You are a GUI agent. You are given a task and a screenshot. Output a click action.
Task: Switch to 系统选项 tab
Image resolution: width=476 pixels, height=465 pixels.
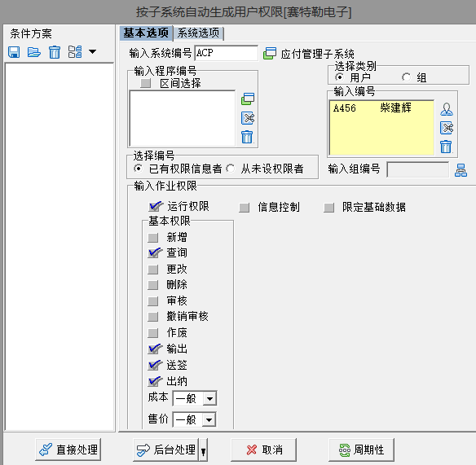(x=198, y=33)
